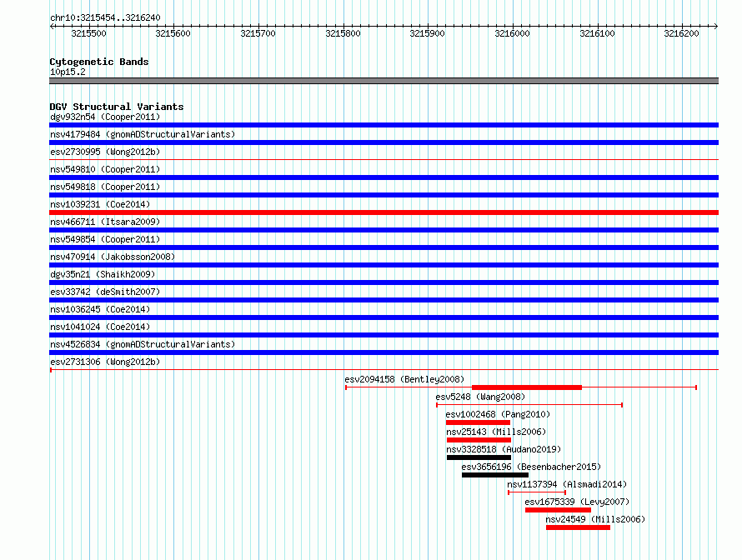Click the blue bar under nsv4526834
This screenshot has width=742, height=560.
coord(384,352)
